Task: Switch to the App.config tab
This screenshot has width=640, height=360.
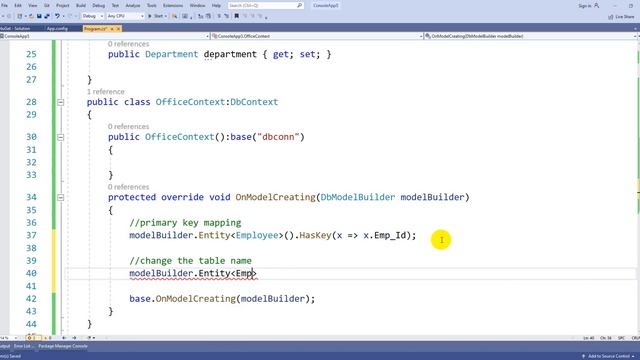Action: (x=57, y=29)
